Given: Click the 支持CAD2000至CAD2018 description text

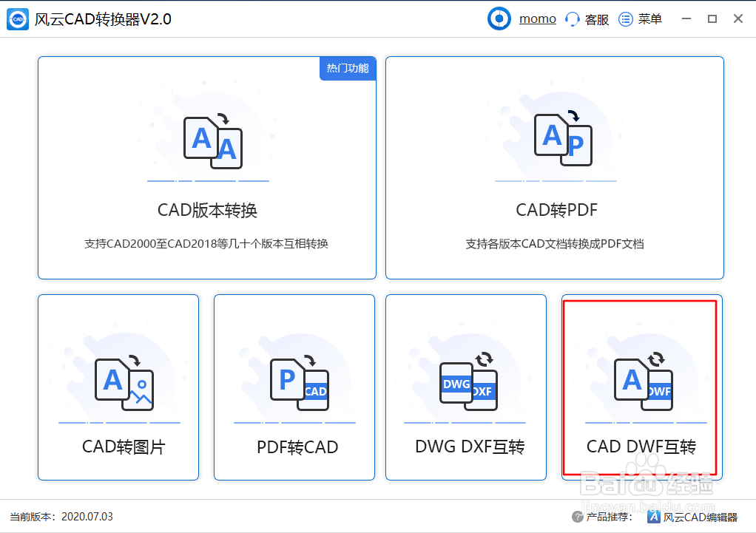Looking at the screenshot, I should point(206,244).
